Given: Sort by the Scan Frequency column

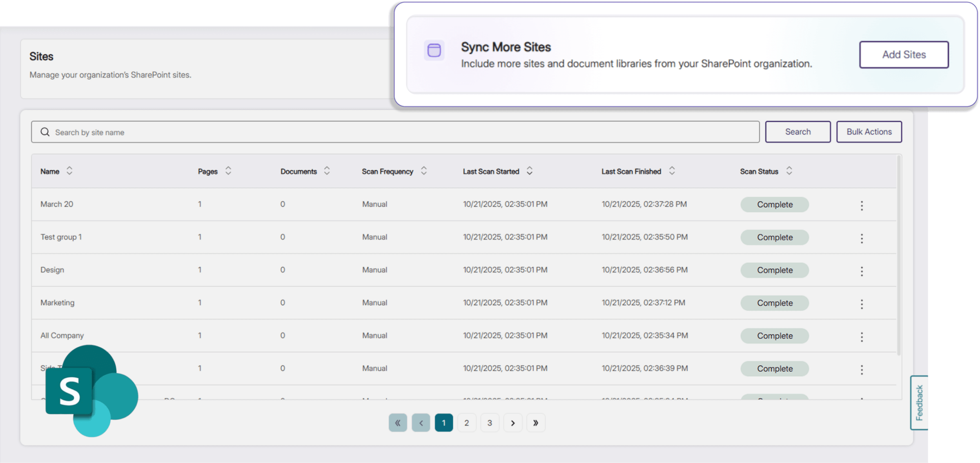Looking at the screenshot, I should pyautogui.click(x=423, y=171).
